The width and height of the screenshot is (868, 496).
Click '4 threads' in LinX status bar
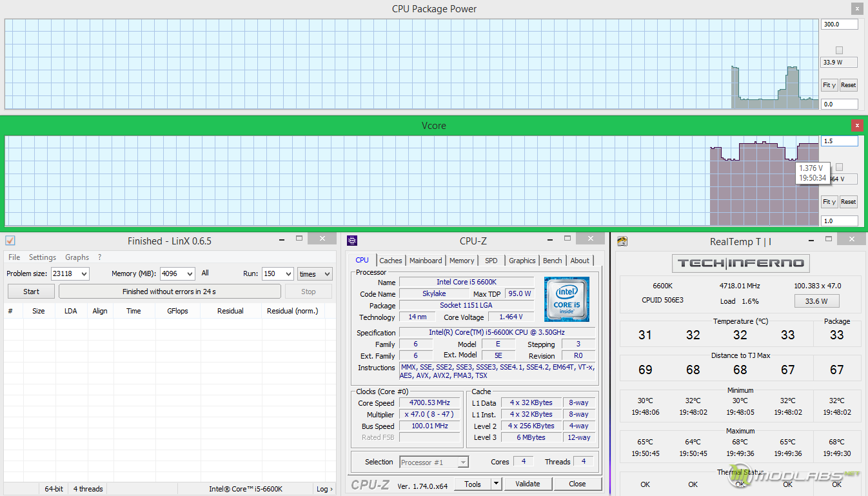[x=88, y=489]
